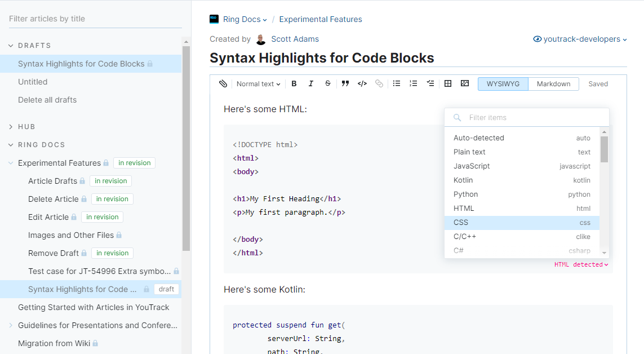This screenshot has height=354, width=644.
Task: Toggle bold formatting
Action: [294, 83]
